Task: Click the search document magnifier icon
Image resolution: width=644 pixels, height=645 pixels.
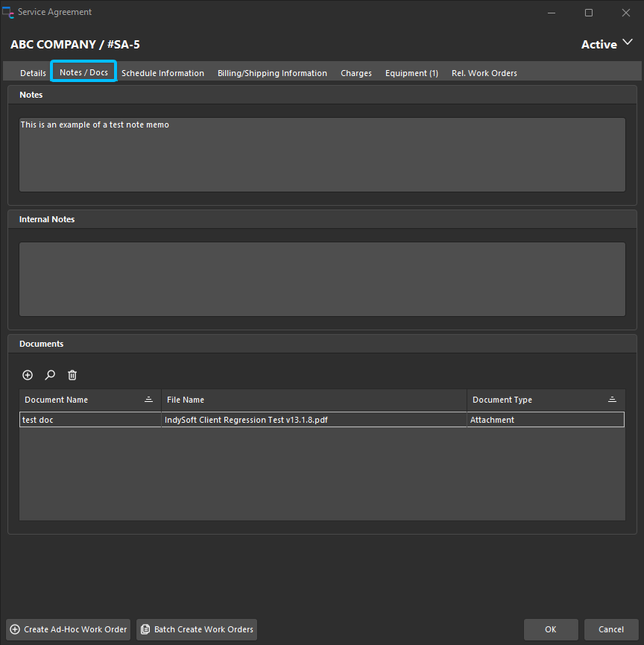Action: (x=50, y=375)
